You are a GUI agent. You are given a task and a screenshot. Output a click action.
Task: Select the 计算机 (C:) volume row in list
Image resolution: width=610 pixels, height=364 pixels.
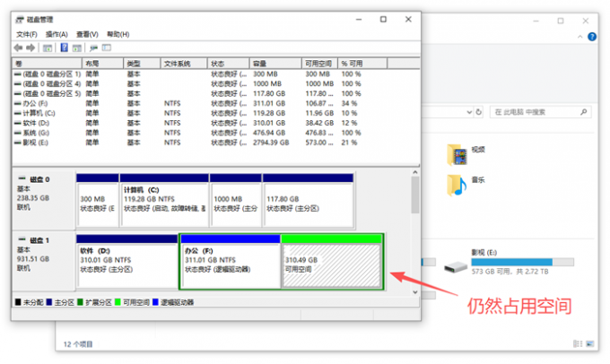click(x=216, y=113)
